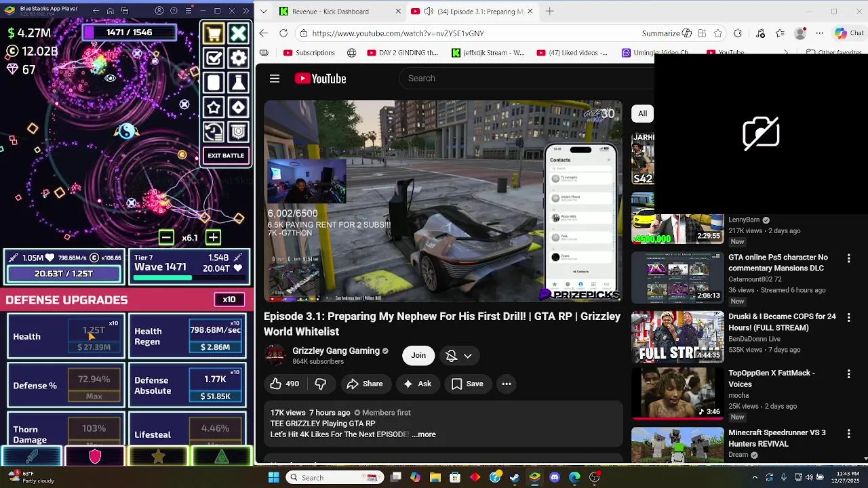
Task: Switch to the attack sword tab
Action: point(32,457)
